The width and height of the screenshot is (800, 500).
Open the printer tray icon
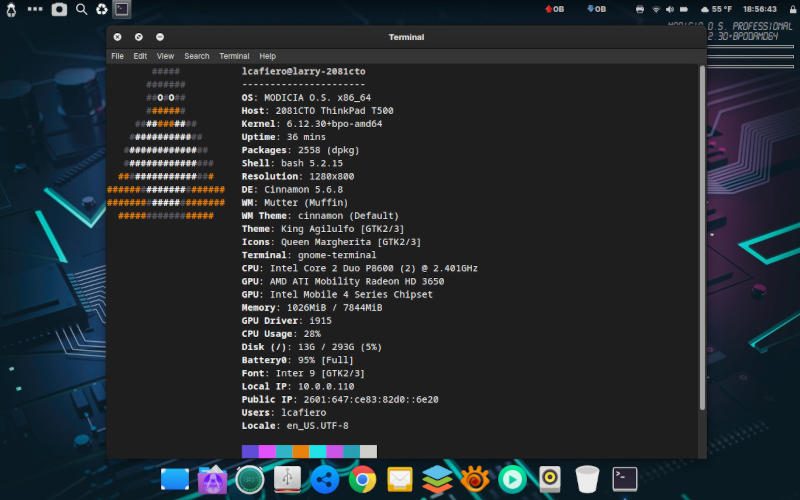tap(640, 9)
